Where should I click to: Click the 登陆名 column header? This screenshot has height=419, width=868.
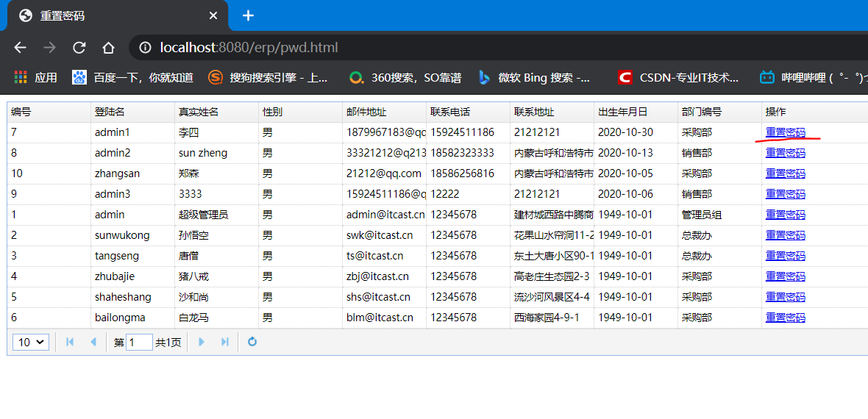[x=133, y=112]
